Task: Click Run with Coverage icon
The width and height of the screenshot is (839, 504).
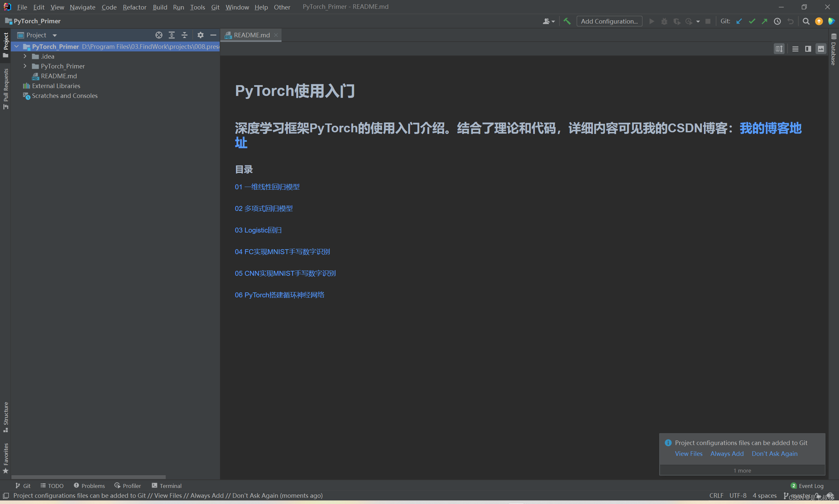Action: click(676, 21)
